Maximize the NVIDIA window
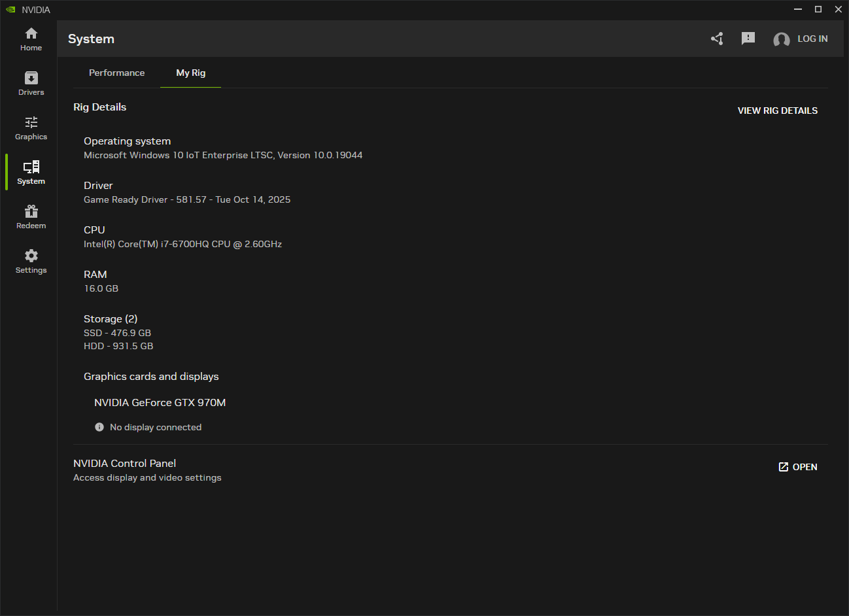Viewport: 849px width, 616px height. click(818, 9)
